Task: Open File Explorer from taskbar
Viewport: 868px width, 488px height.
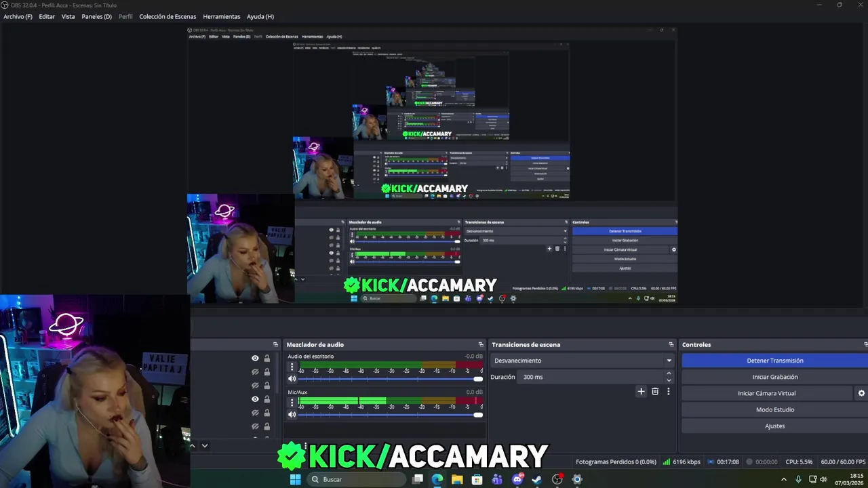Action: pos(457,479)
